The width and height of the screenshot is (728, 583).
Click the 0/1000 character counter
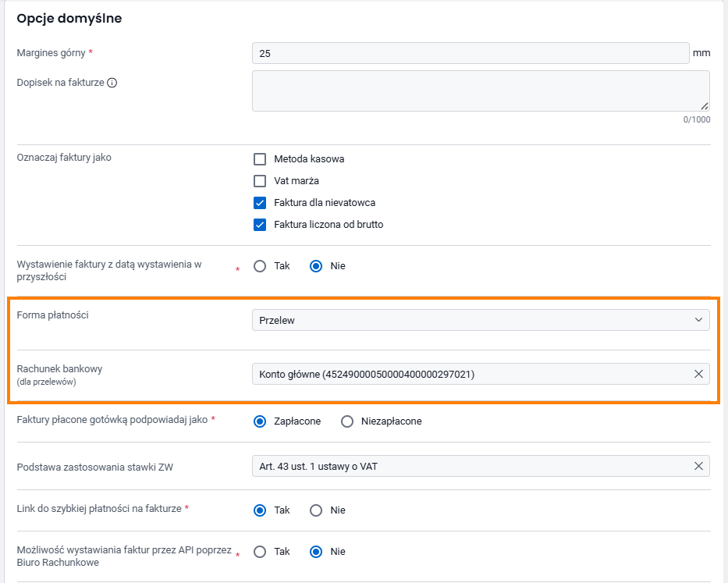pyautogui.click(x=697, y=119)
